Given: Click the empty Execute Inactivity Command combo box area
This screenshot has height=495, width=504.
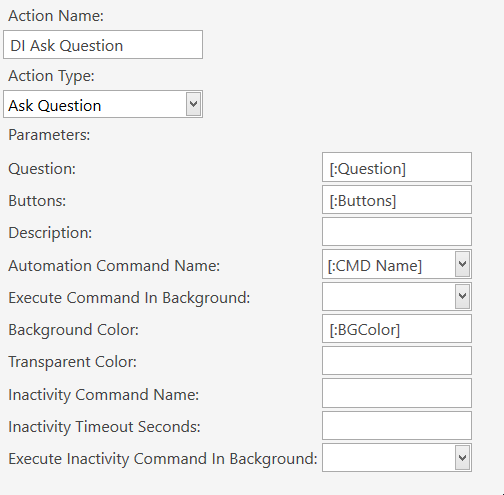Looking at the screenshot, I should [x=389, y=458].
